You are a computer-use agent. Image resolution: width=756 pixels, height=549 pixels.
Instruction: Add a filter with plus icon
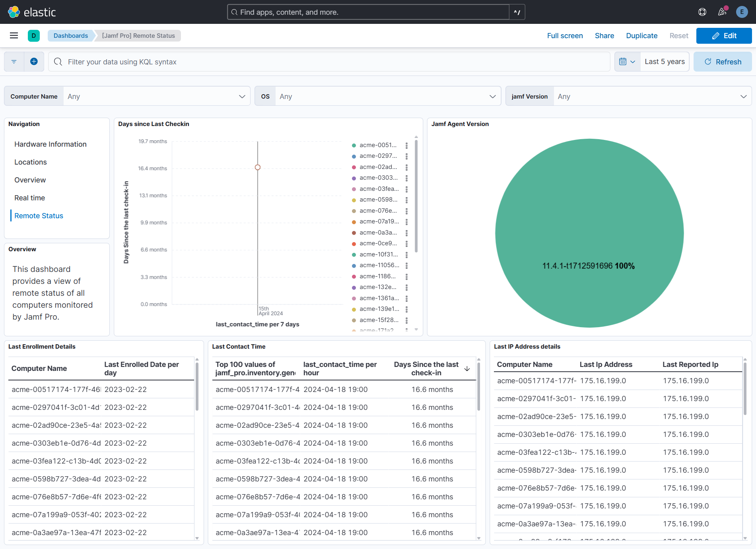(x=34, y=62)
